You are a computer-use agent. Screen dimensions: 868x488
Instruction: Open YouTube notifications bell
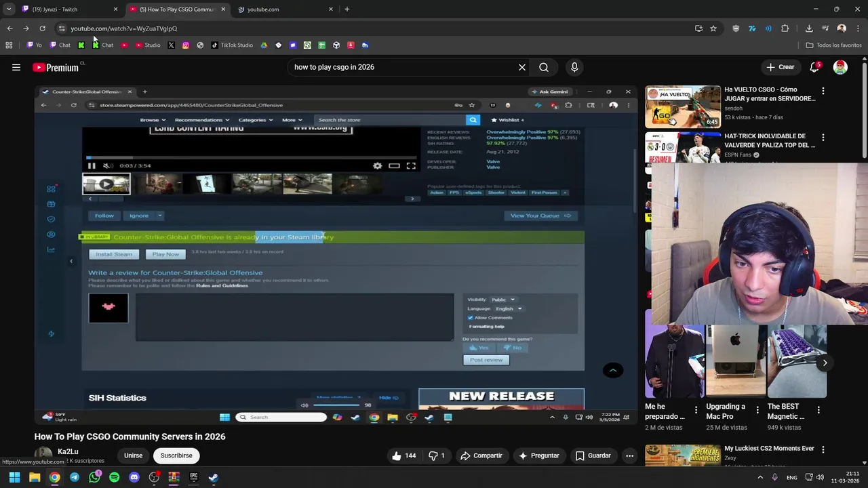[814, 67]
